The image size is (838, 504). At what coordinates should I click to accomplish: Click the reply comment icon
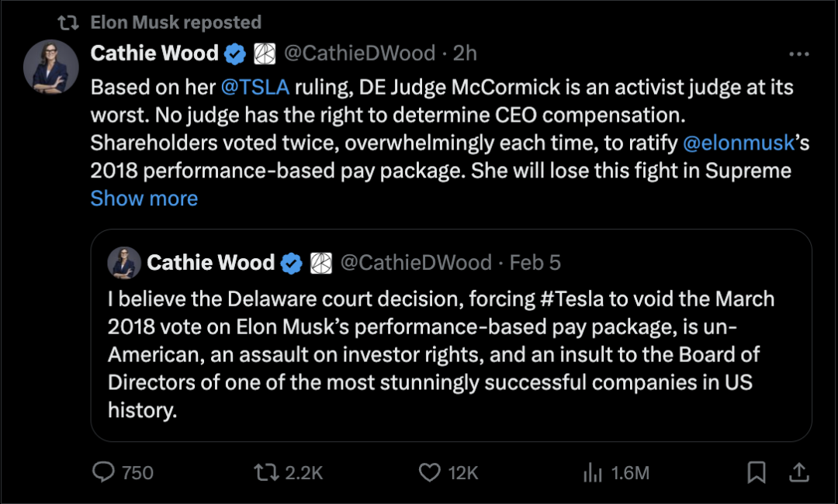pyautogui.click(x=104, y=472)
